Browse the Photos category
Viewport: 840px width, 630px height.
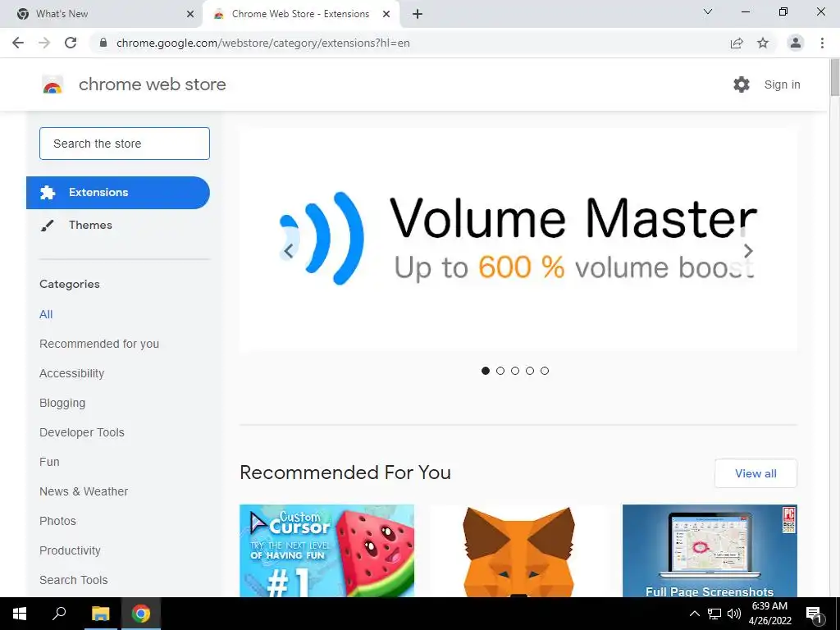pos(58,521)
